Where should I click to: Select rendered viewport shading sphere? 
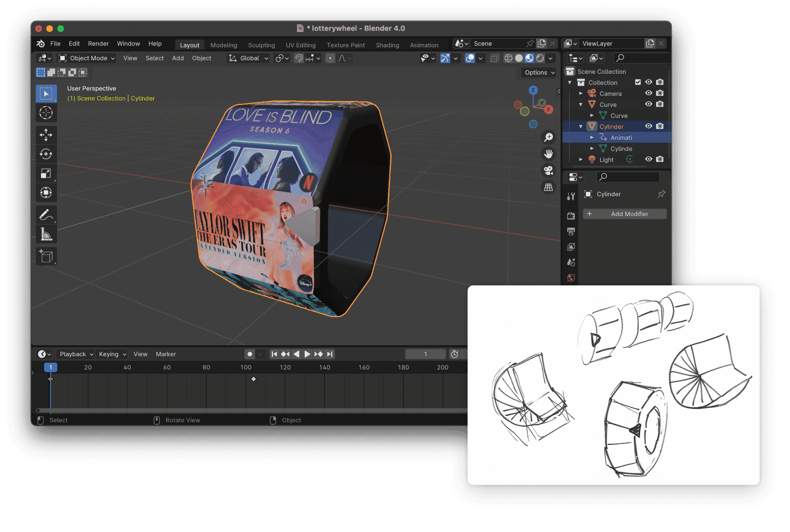pos(540,58)
